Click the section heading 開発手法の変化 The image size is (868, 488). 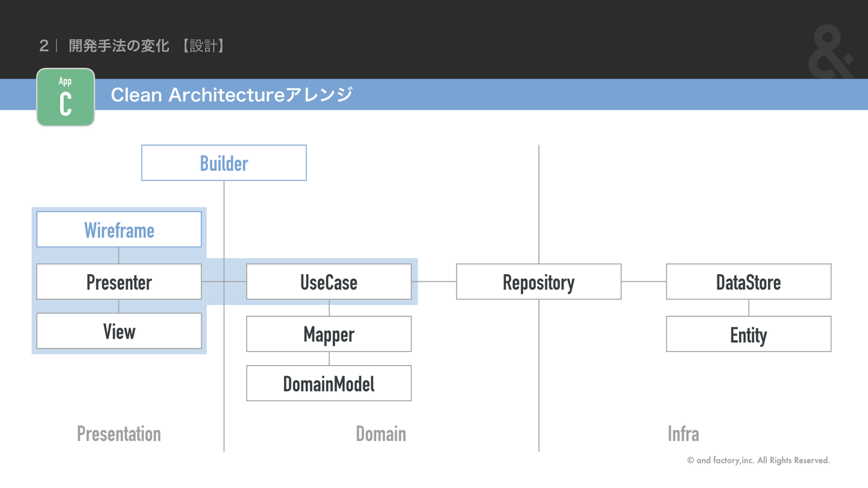coord(119,46)
